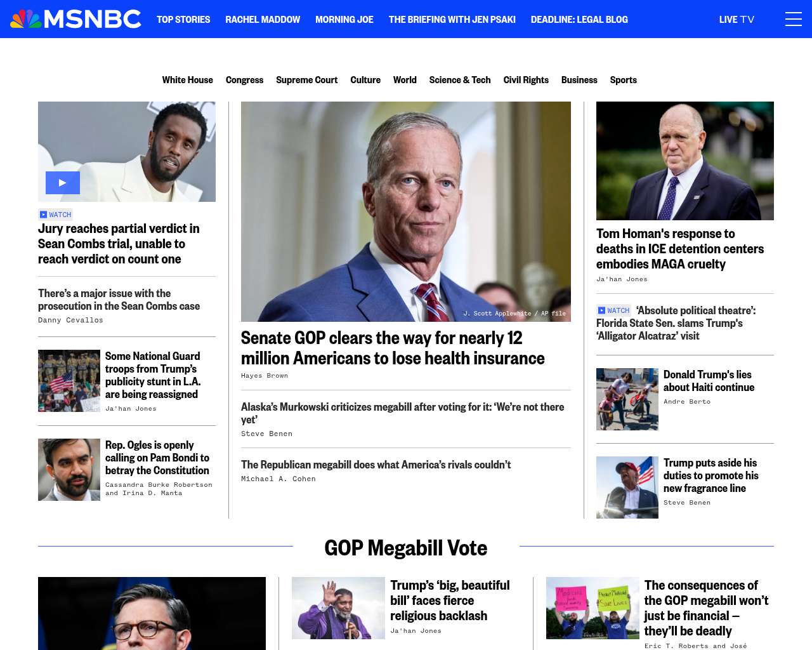
Task: Click Tom Homan photo
Action: pyautogui.click(x=685, y=161)
